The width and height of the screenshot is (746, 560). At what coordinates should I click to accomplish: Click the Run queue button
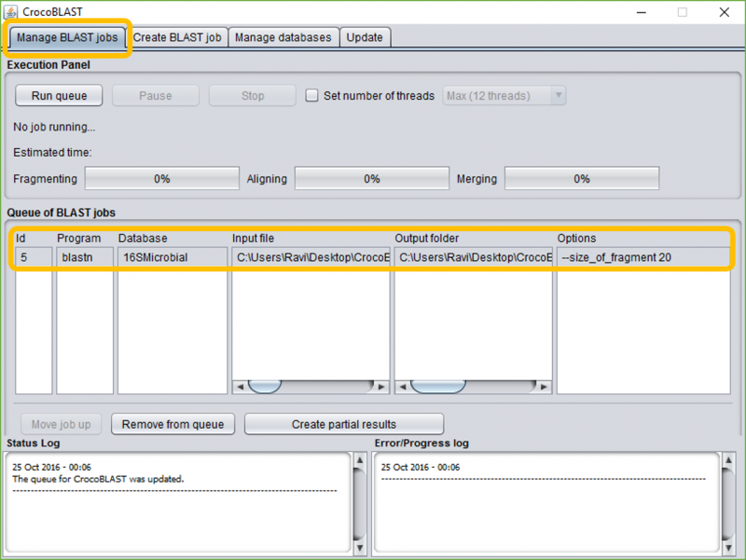59,96
